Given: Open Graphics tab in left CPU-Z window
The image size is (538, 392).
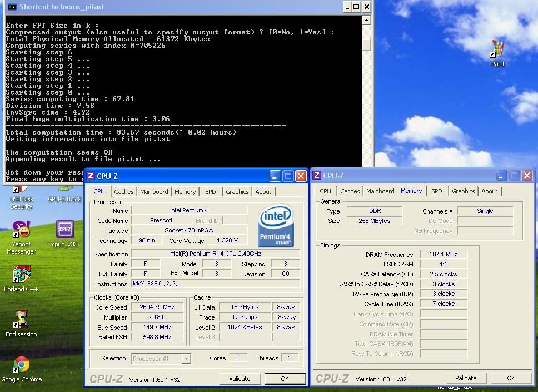Looking at the screenshot, I should coord(237,191).
